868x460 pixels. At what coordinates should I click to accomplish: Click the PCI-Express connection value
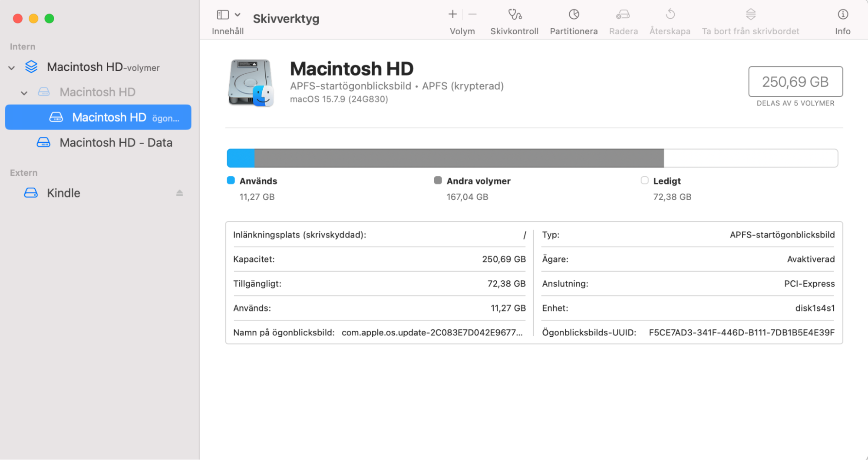[809, 284]
